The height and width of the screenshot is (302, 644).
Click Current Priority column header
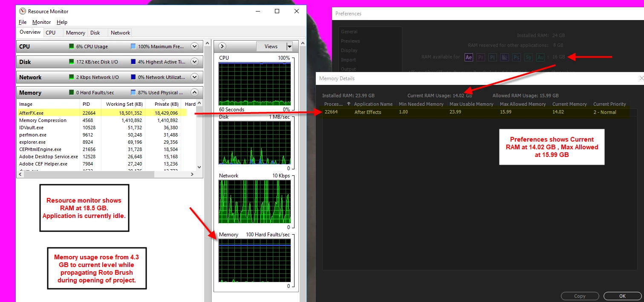(609, 104)
